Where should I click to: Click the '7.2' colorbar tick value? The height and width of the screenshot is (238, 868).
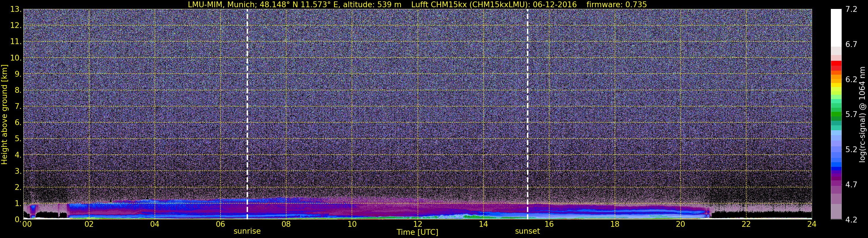[851, 9]
